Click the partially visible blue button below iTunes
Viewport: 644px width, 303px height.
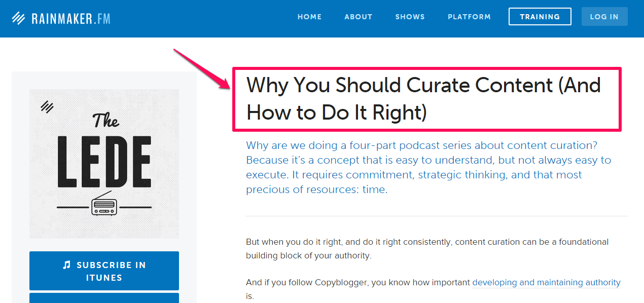pos(104,298)
